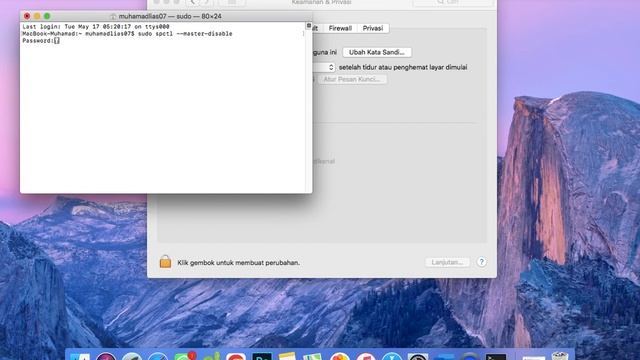Click the 'sudo spctl --master-disable' command text
This screenshot has width=640, height=360.
185,34
